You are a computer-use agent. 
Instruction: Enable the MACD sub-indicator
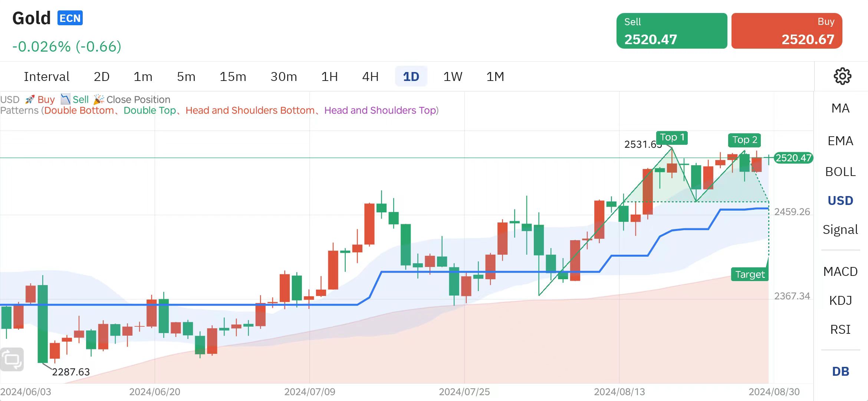click(x=840, y=271)
